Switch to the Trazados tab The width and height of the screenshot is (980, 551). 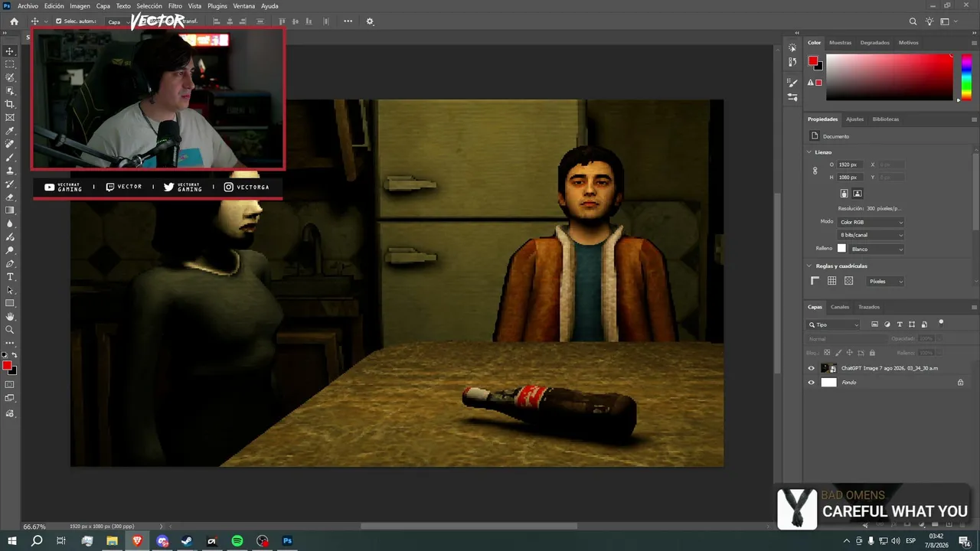[869, 307]
